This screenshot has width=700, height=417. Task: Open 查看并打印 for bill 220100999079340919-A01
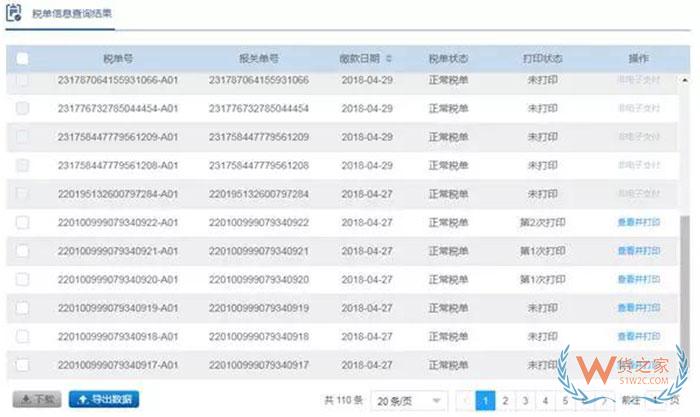[x=638, y=308]
